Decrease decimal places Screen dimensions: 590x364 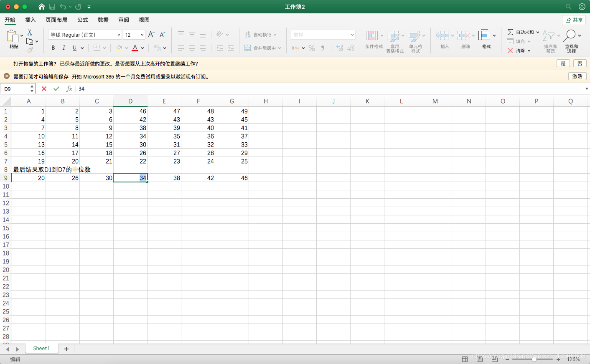point(351,48)
